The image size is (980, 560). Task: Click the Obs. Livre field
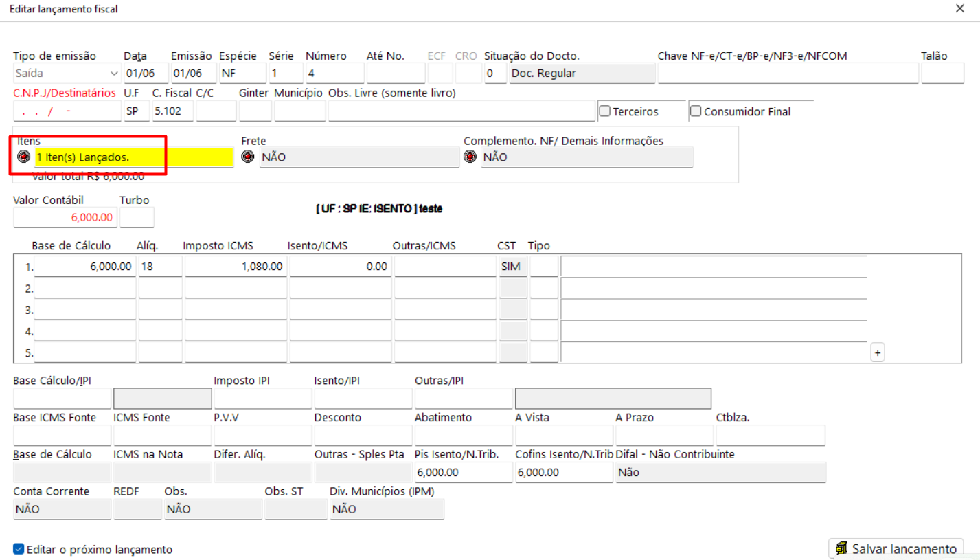(461, 111)
